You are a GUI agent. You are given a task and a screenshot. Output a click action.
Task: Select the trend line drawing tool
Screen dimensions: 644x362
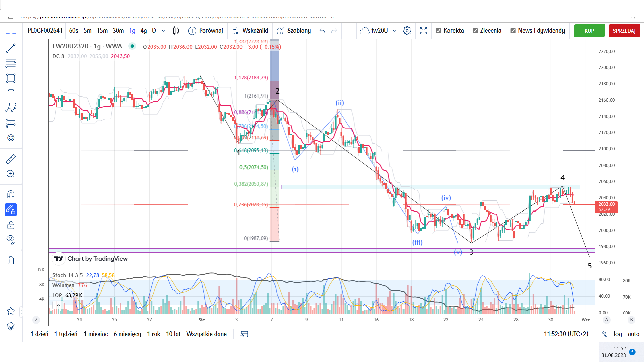(x=11, y=48)
